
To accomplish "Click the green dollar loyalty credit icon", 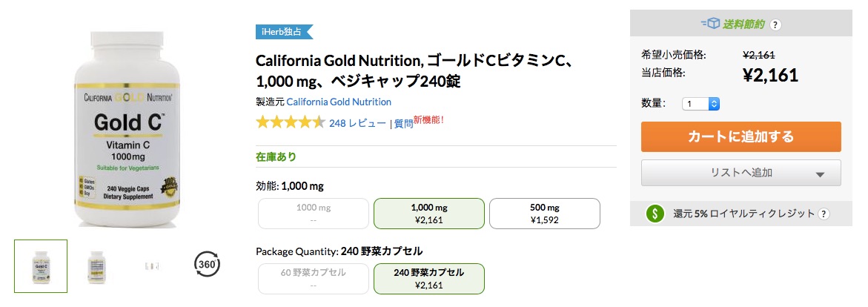I will click(x=655, y=214).
